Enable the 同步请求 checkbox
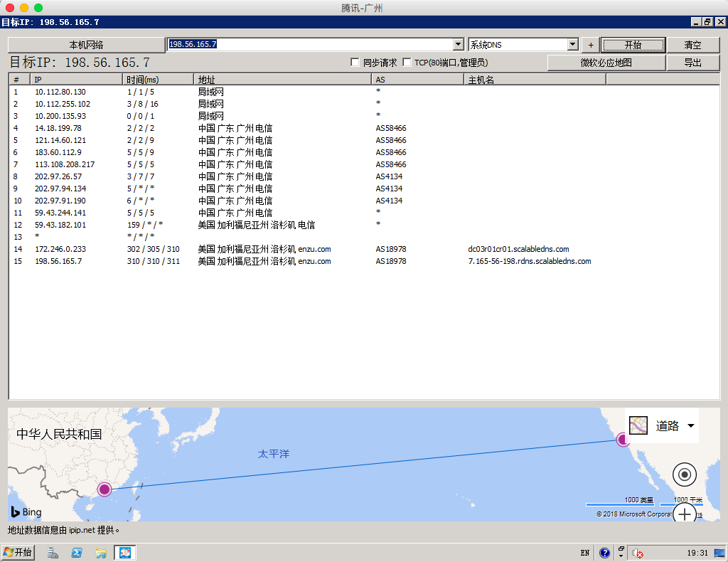Viewport: 728px width, 562px height. [355, 62]
